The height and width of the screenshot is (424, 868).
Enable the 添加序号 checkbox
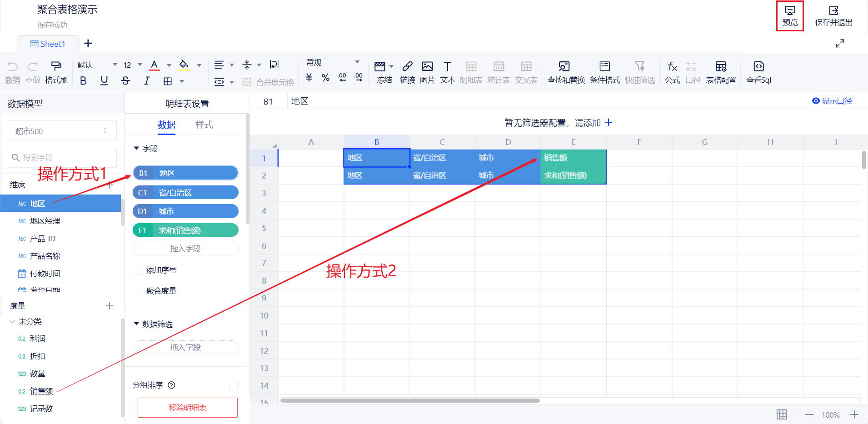point(137,270)
